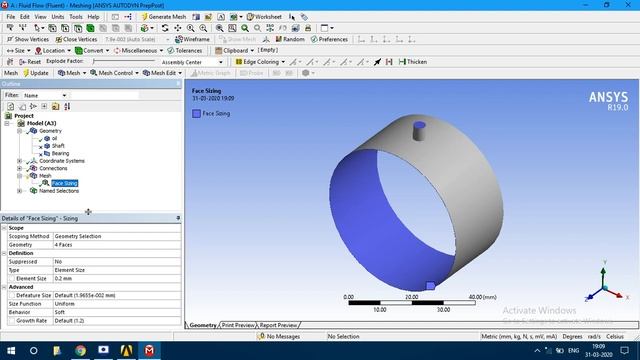640x360 pixels.
Task: Collapse the Model (A3) tree node
Action: click(x=7, y=123)
